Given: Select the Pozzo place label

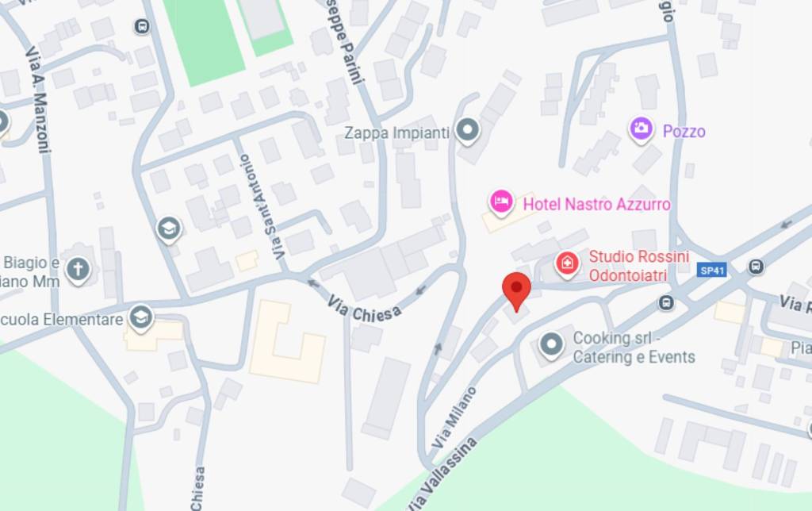Looking at the screenshot, I should pos(684,132).
